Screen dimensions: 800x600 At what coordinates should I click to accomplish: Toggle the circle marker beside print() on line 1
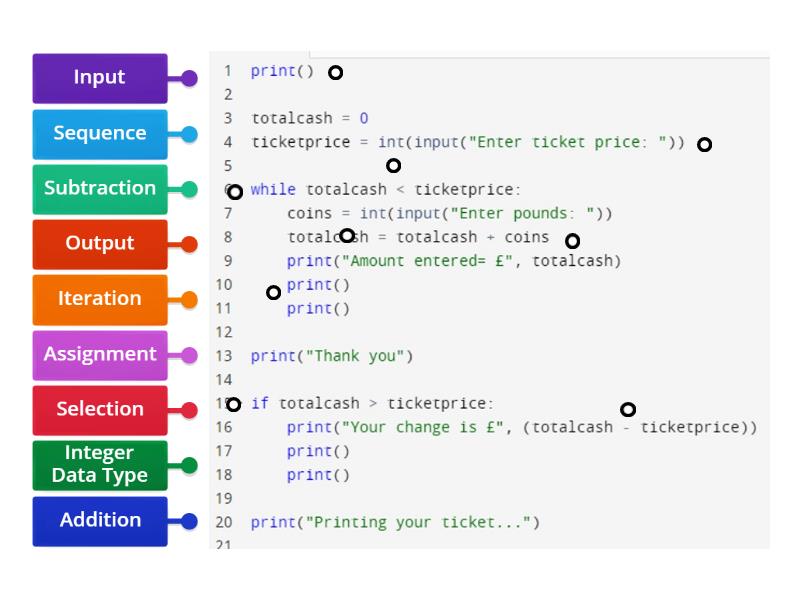tap(336, 72)
